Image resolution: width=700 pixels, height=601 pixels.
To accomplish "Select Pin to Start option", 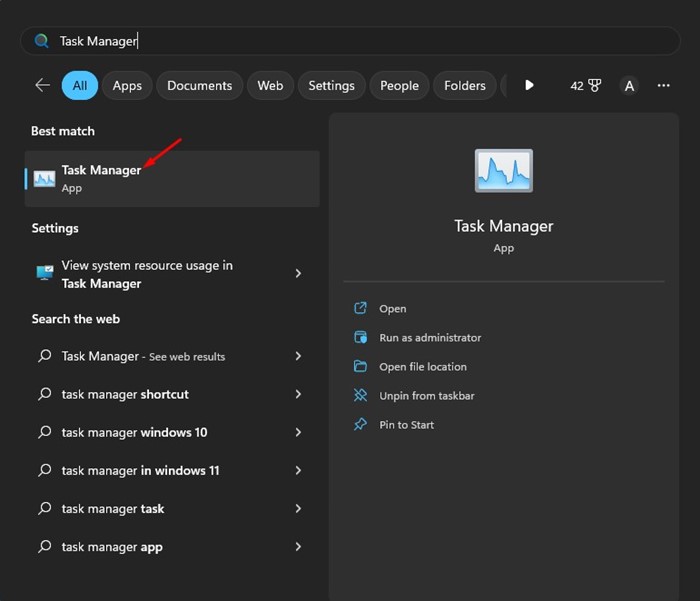I will [x=406, y=425].
